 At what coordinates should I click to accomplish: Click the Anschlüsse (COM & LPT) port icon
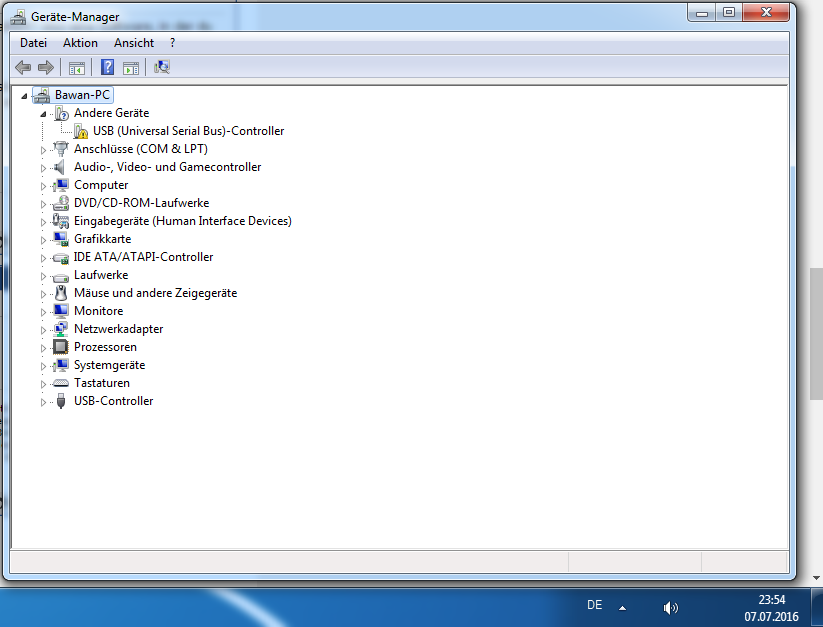[x=61, y=149]
